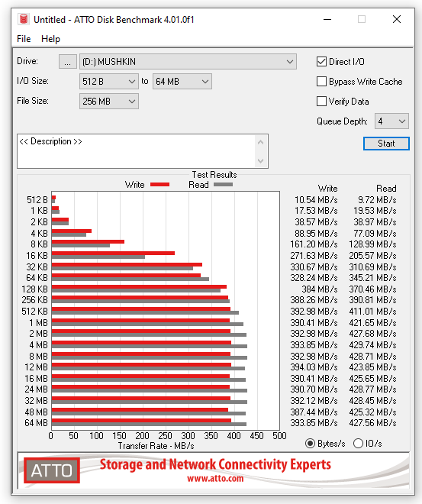Expand the Drive (D:) MUSHKIN dropdown
Viewport: 422px width, 504px height.
click(188, 61)
